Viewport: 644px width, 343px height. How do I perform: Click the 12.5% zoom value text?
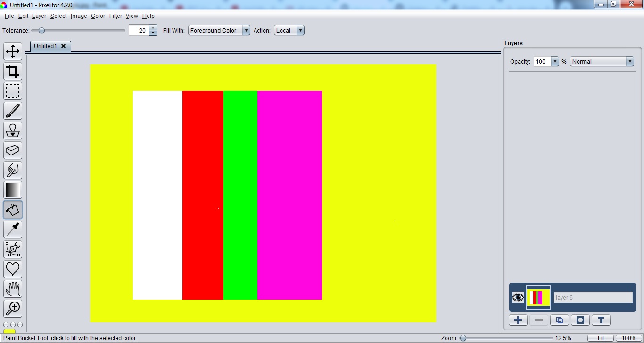563,338
